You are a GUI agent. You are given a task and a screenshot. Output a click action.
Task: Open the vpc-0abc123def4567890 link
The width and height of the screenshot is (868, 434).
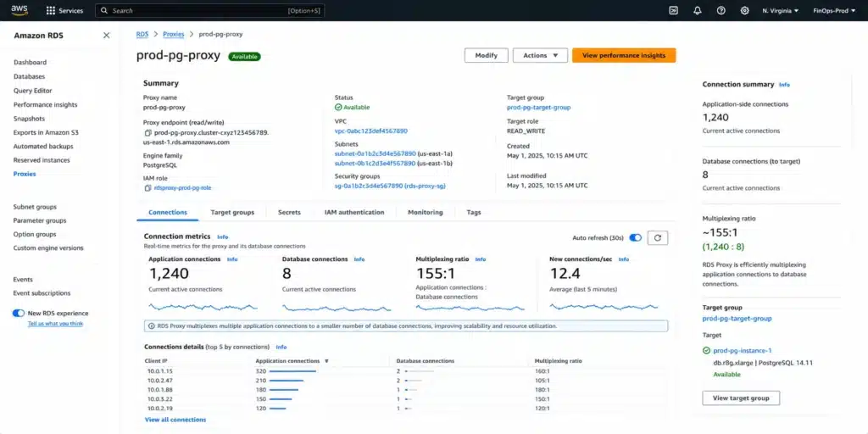(x=371, y=131)
